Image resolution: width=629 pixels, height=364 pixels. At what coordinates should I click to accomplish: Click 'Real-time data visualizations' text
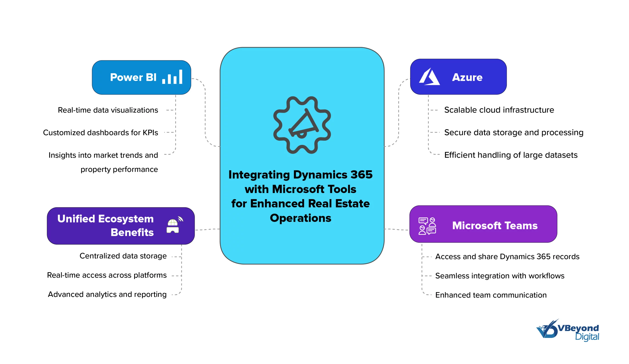pos(108,110)
